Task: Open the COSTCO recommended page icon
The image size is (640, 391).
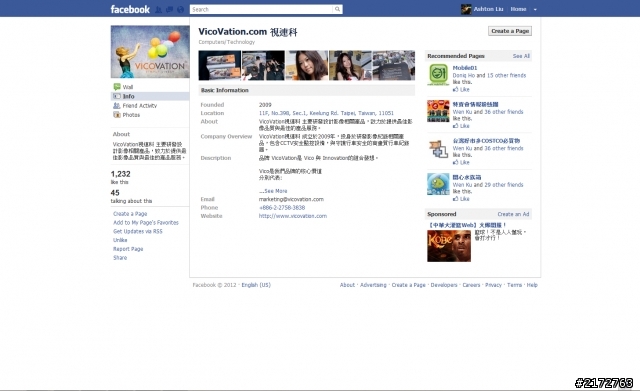Action: pos(438,148)
